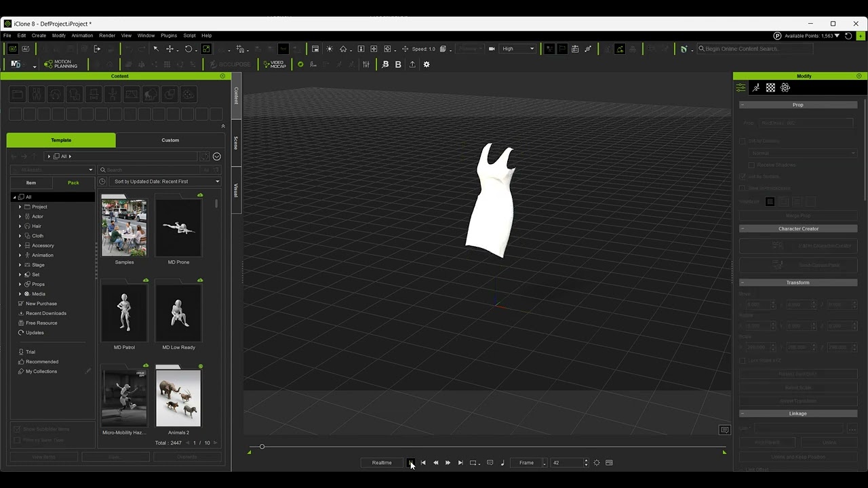Activate the Move object tool
This screenshot has height=488, width=868.
click(x=170, y=49)
